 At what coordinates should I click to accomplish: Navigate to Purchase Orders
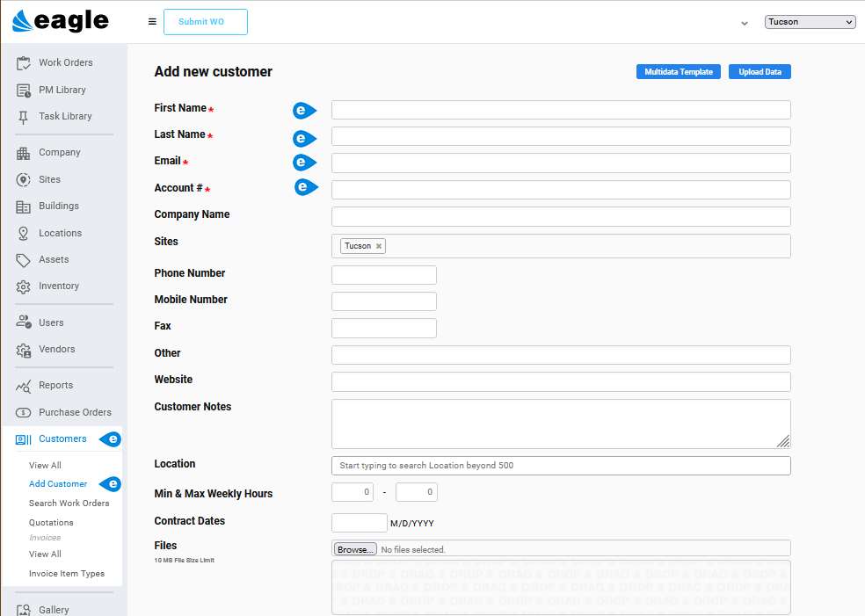[x=75, y=412]
